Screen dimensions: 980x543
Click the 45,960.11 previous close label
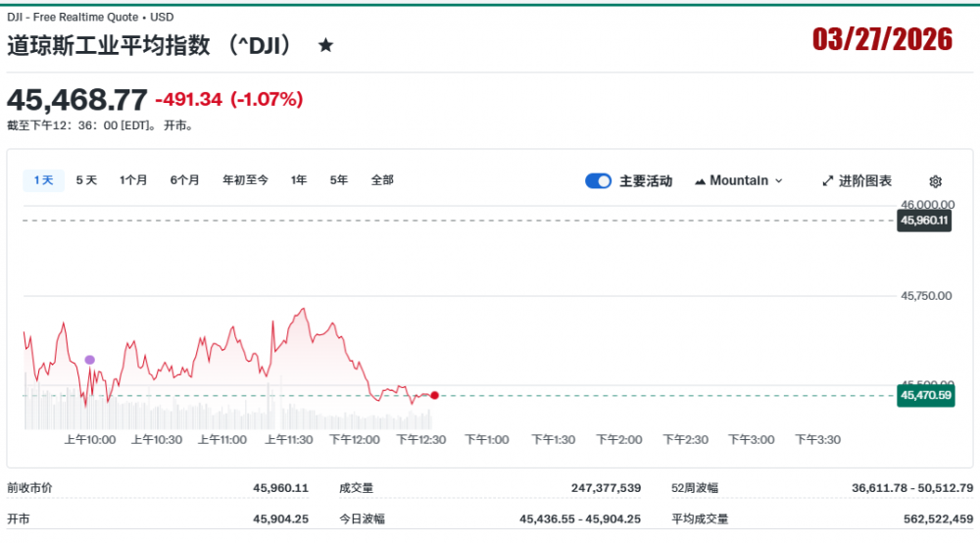pyautogui.click(x=924, y=221)
